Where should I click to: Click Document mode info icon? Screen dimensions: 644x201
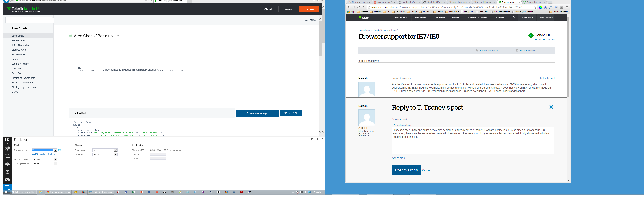coord(60,150)
